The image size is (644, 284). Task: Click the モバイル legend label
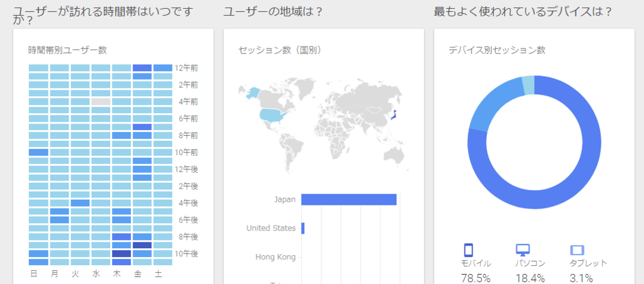point(476,263)
